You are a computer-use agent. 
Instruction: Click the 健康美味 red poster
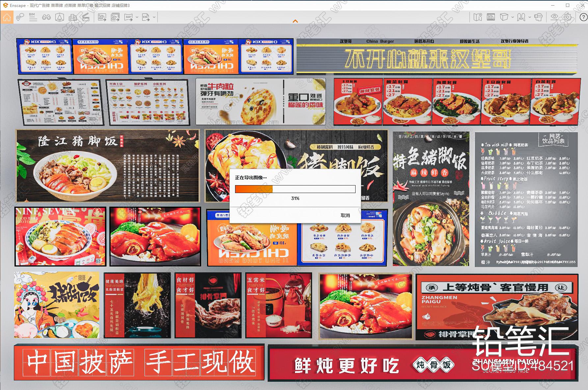(137, 305)
